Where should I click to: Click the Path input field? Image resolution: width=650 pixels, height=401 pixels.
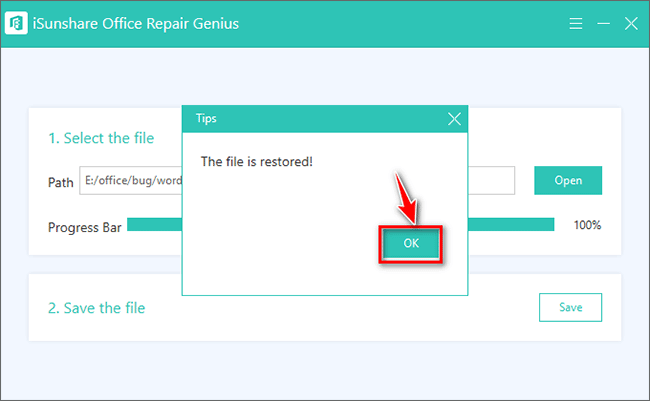297,180
